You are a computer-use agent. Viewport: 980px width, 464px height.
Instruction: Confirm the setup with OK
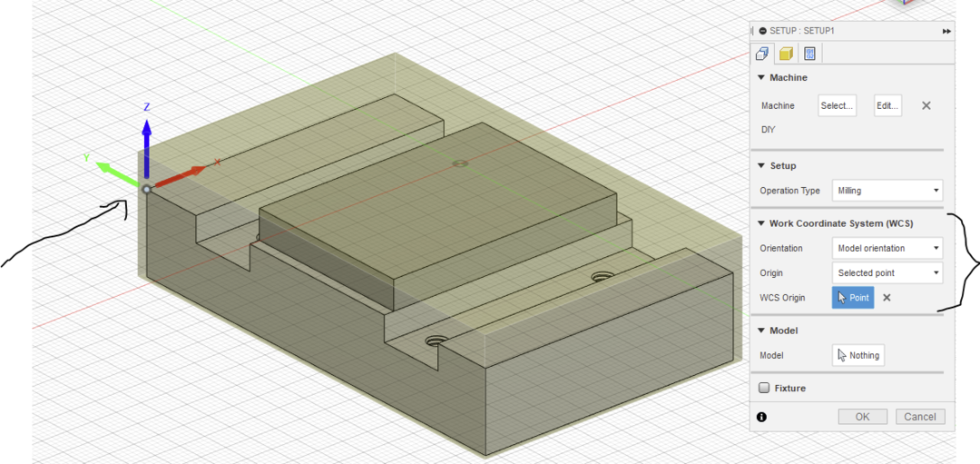click(862, 417)
